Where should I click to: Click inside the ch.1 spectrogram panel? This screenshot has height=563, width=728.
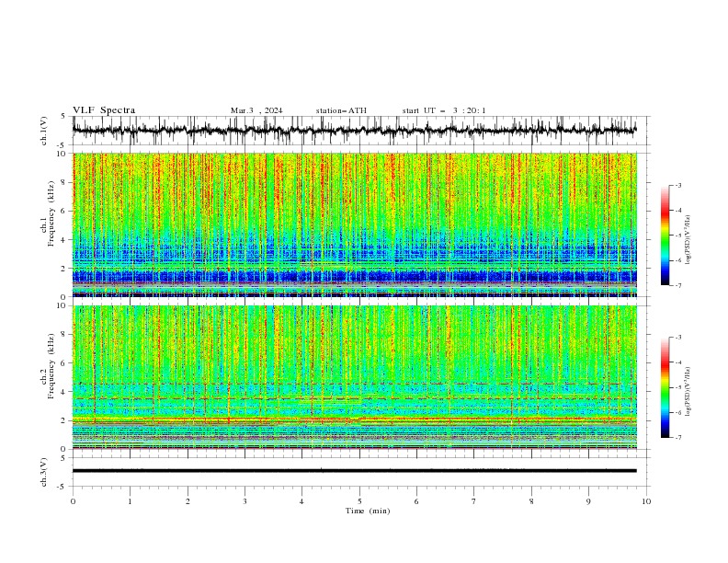(x=354, y=224)
